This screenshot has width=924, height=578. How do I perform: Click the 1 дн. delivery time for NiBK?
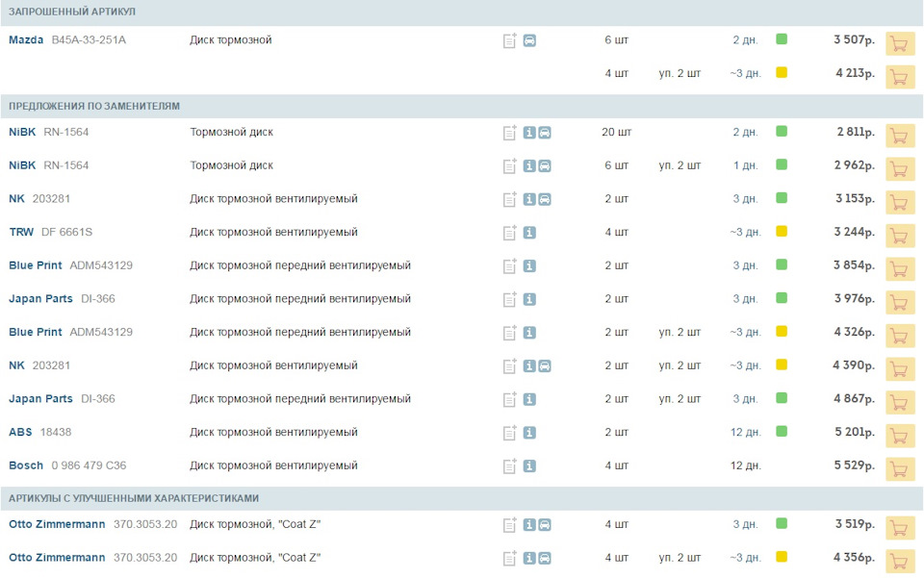[745, 165]
